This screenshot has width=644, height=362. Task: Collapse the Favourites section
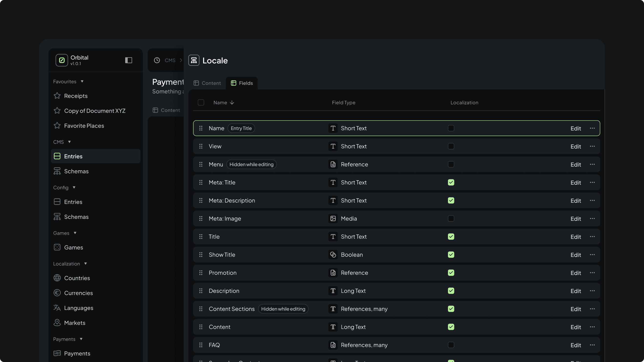82,81
